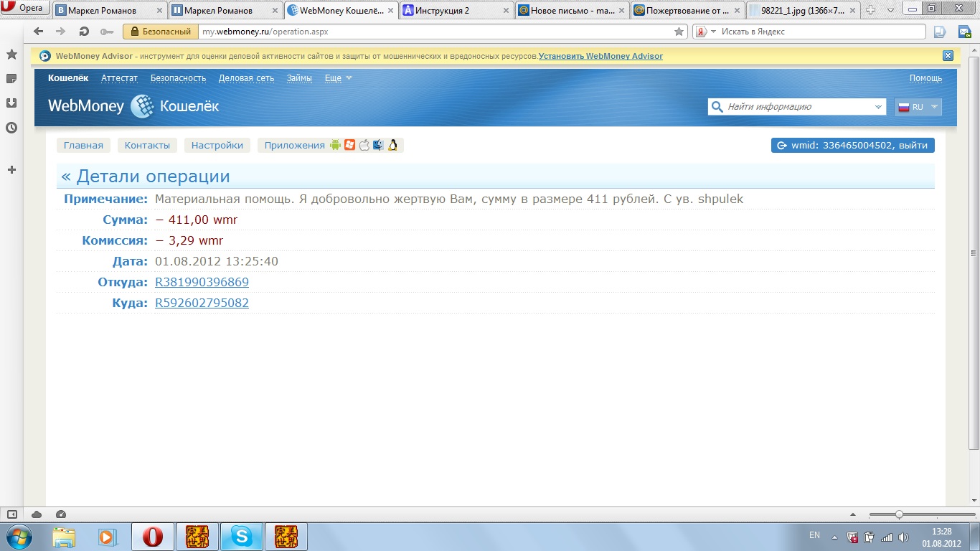Click the Установить WebMoney Advisor link

tap(600, 56)
